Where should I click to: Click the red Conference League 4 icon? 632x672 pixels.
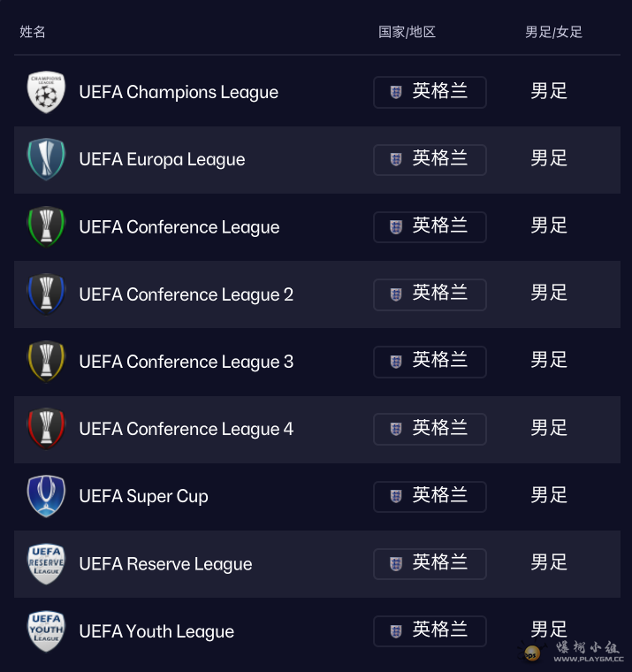tap(46, 429)
